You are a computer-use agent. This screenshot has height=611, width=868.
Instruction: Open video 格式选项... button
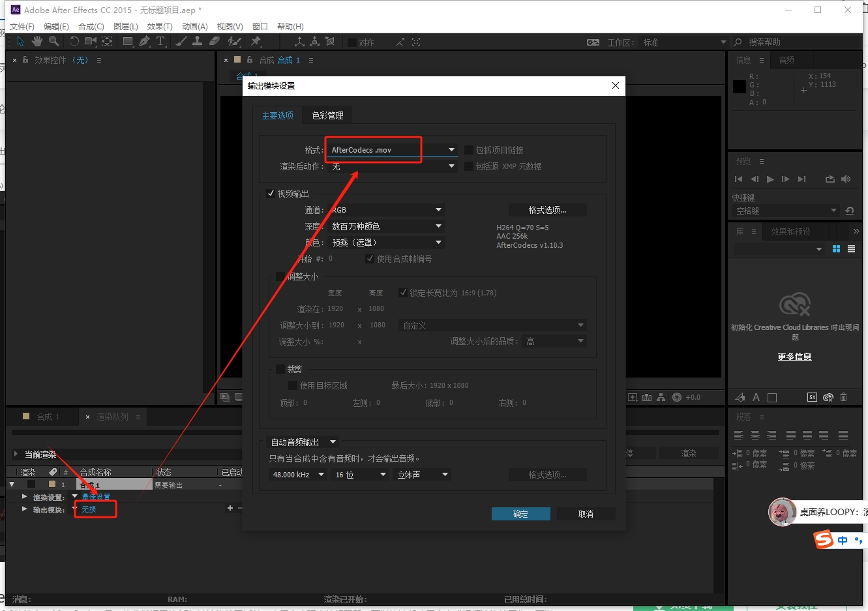[x=547, y=210]
